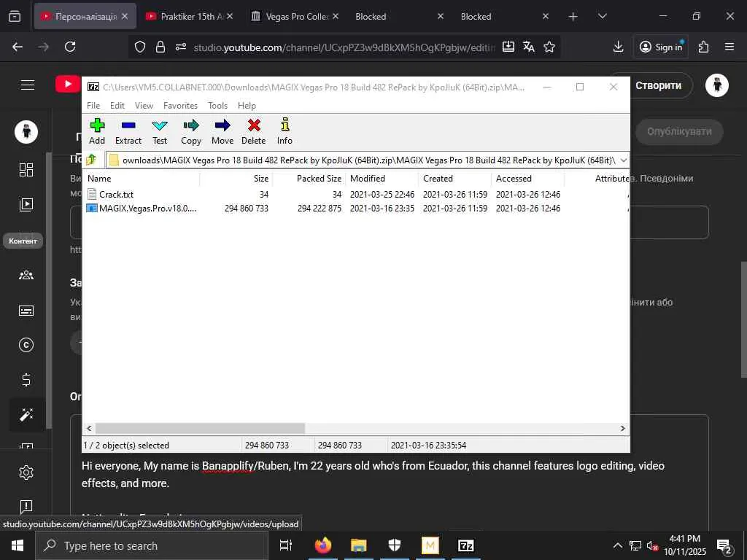747x560 pixels.
Task: Expand the 7-Zip address path dropdown
Action: point(623,160)
